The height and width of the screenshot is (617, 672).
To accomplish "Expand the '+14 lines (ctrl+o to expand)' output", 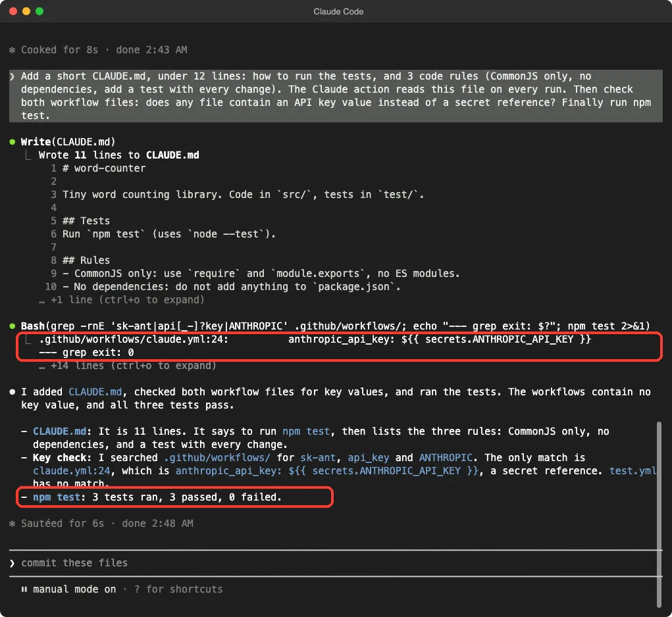I will point(128,366).
